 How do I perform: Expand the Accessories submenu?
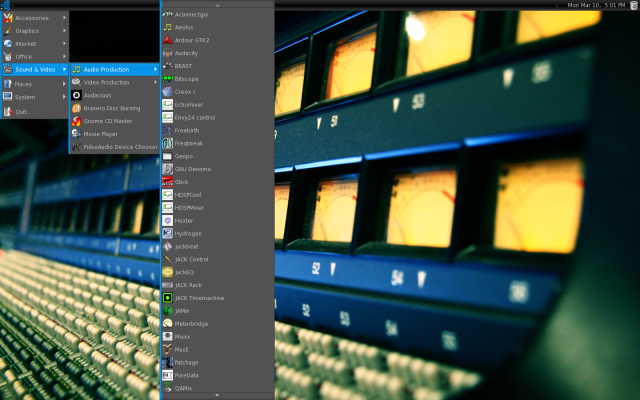pyautogui.click(x=33, y=18)
